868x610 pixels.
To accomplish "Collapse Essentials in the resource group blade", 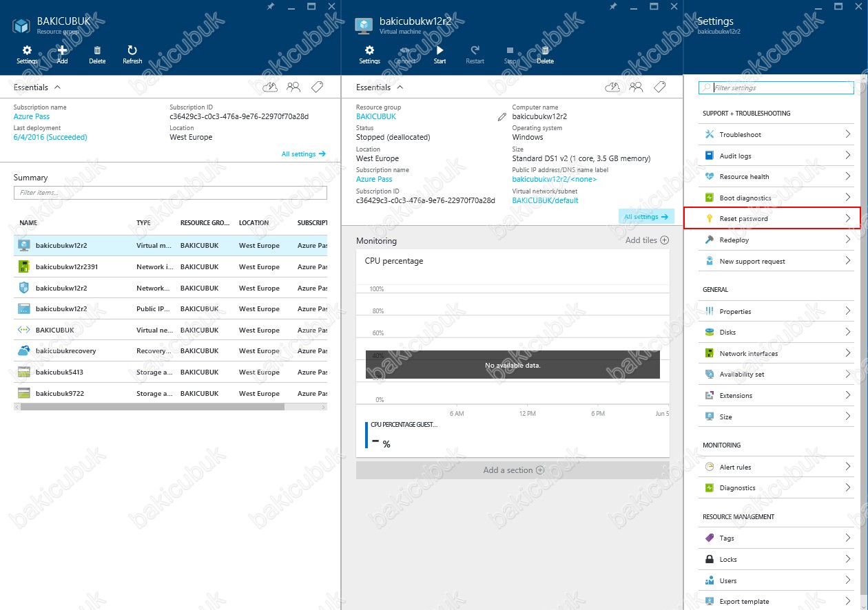I will click(x=57, y=87).
